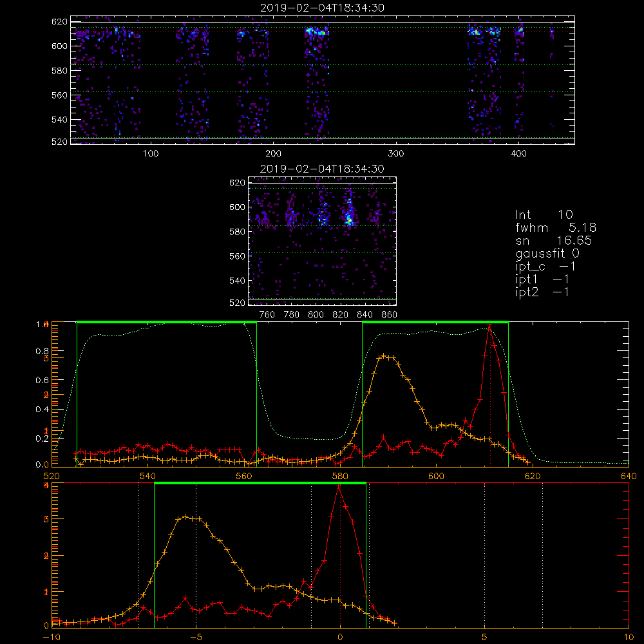Click x-axis label 100 on top spectrogram
This screenshot has width=644, height=644.
151,154
